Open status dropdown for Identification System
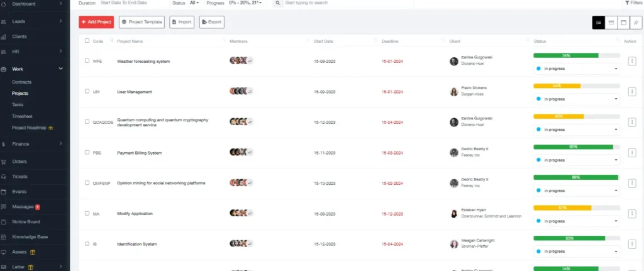The width and height of the screenshot is (644, 271). [x=576, y=252]
